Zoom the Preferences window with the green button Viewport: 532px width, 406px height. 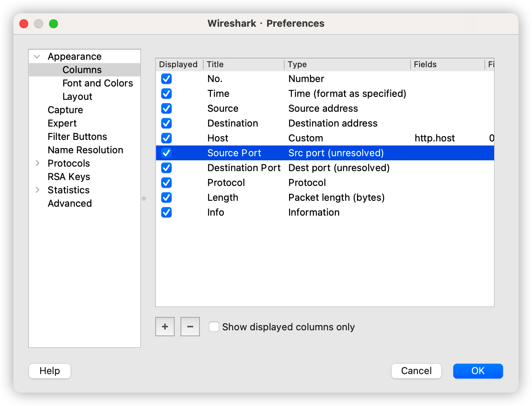point(53,24)
